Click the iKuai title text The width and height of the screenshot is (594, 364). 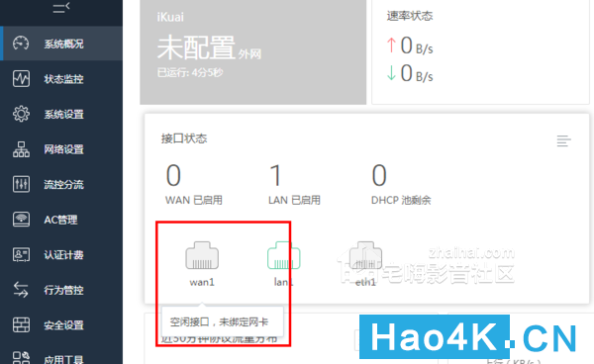[170, 17]
